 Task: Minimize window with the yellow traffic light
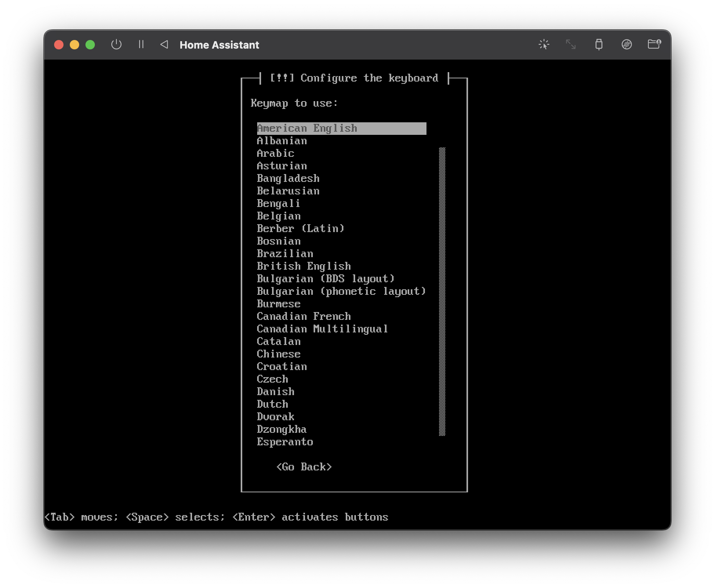(74, 44)
